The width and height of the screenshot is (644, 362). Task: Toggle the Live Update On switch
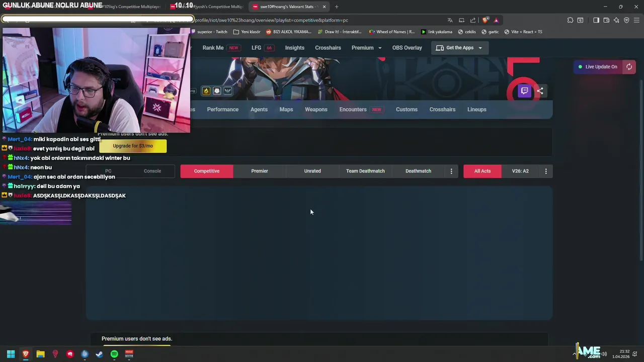pos(598,67)
